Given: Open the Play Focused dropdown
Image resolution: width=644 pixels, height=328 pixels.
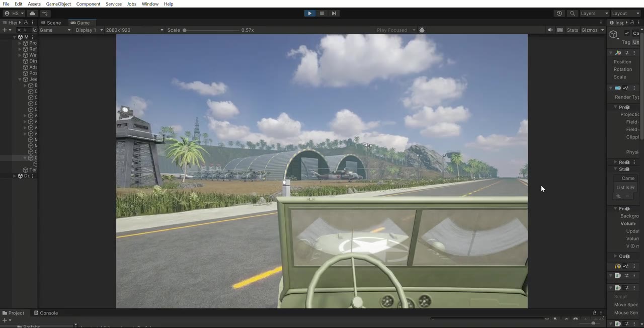Looking at the screenshot, I should (x=396, y=30).
